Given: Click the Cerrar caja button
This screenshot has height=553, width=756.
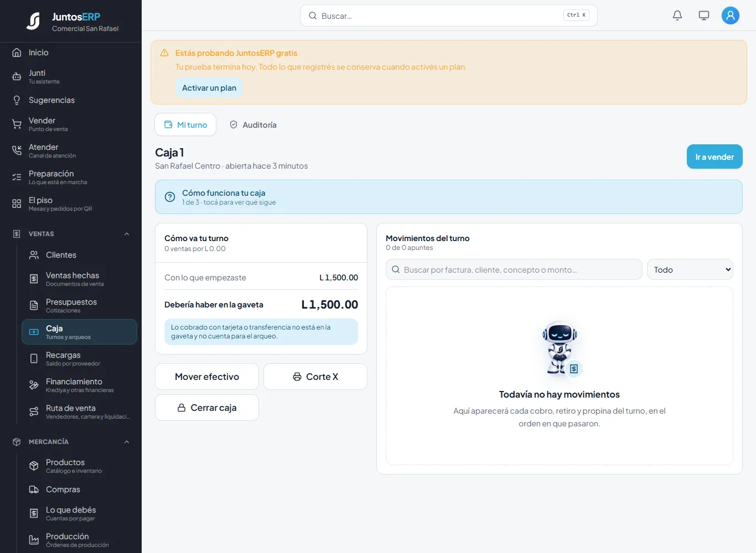Looking at the screenshot, I should click(x=207, y=408).
